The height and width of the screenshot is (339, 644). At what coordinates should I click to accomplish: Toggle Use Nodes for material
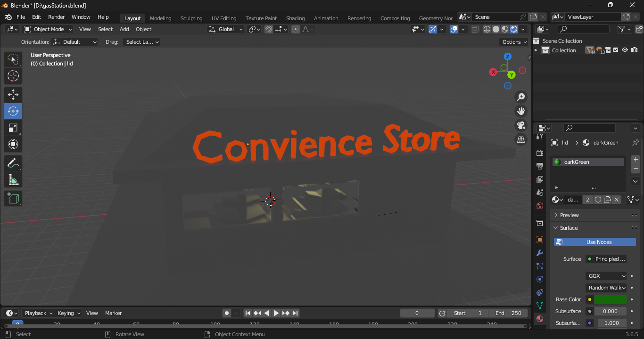(x=595, y=242)
